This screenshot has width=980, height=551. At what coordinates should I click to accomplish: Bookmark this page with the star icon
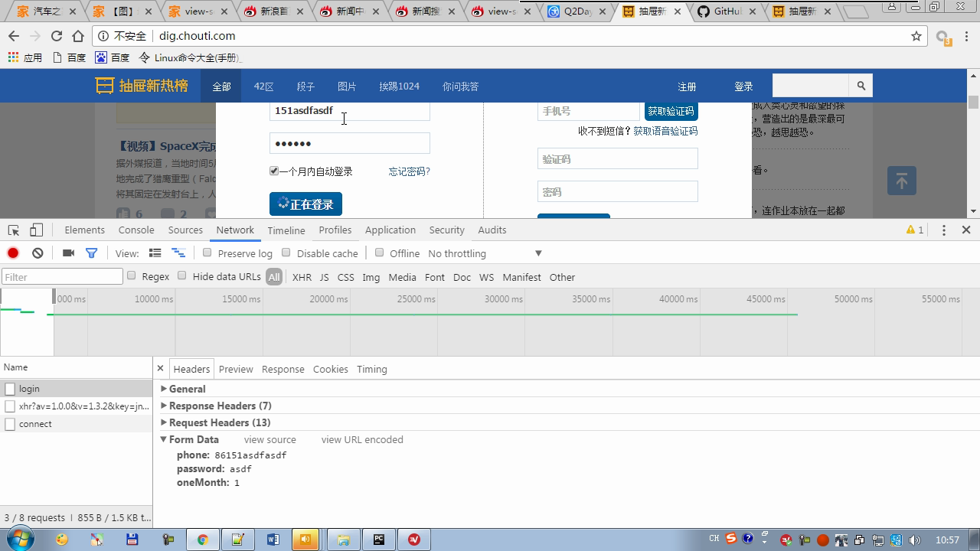click(x=916, y=36)
